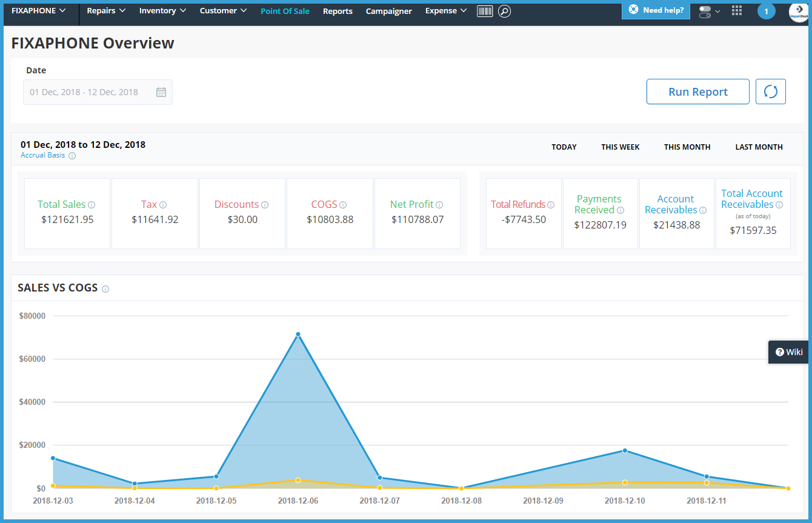
Task: Click the Total Sales value $121621.95
Action: (x=68, y=219)
